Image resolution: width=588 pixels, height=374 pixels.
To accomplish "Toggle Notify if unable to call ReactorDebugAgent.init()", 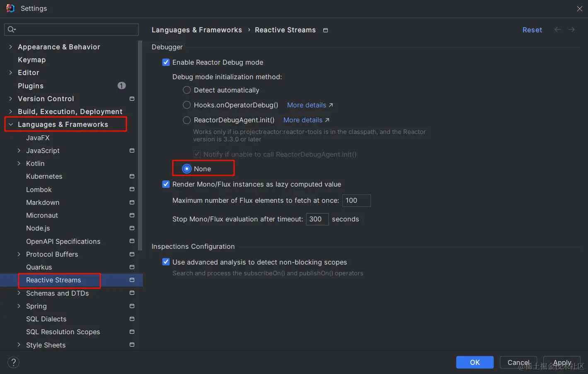I will [197, 154].
